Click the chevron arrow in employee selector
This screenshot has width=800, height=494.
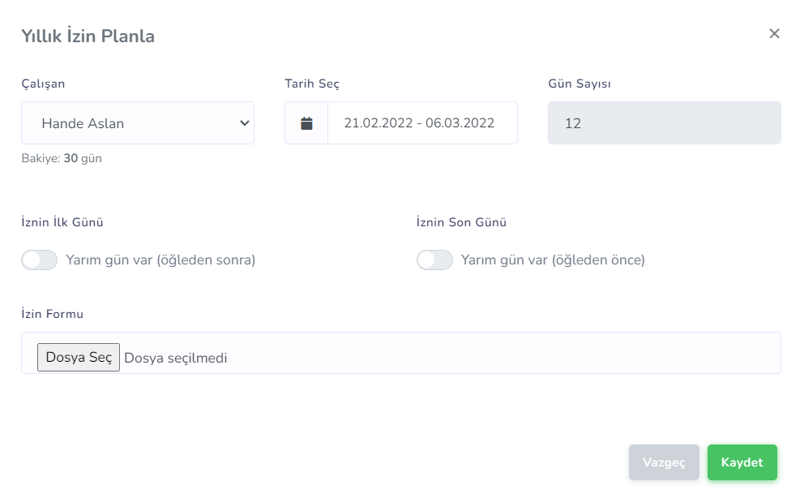pos(244,123)
